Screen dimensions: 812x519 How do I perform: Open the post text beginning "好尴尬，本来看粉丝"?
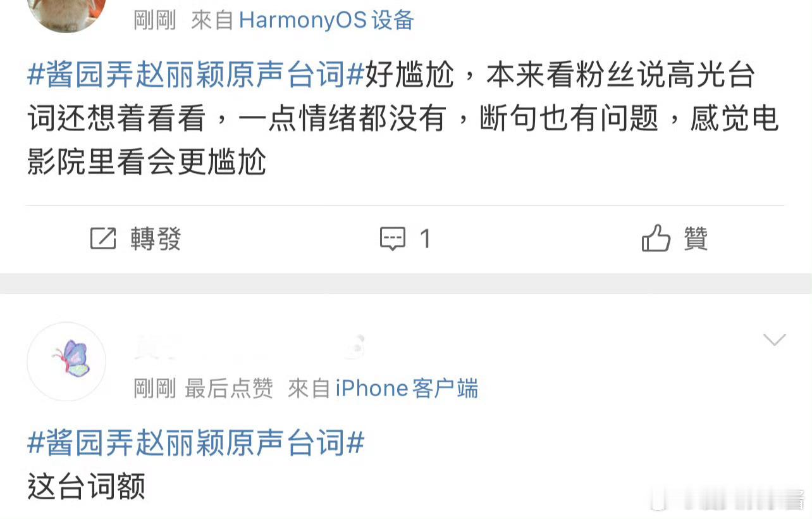403,119
